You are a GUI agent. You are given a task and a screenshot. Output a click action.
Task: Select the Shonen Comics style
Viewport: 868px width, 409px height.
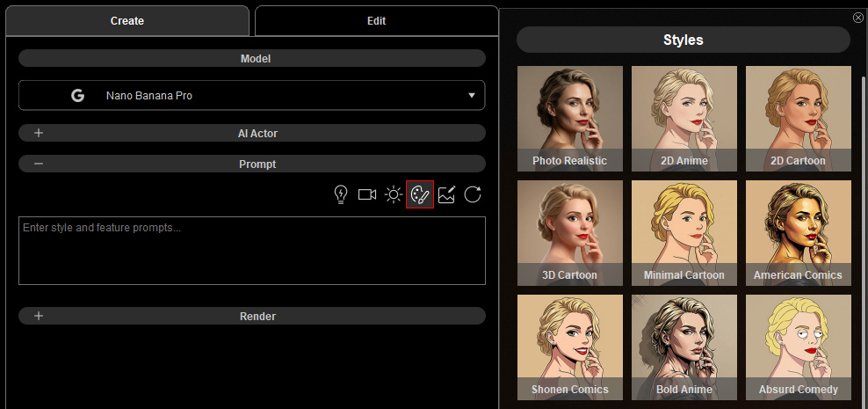[x=569, y=347]
